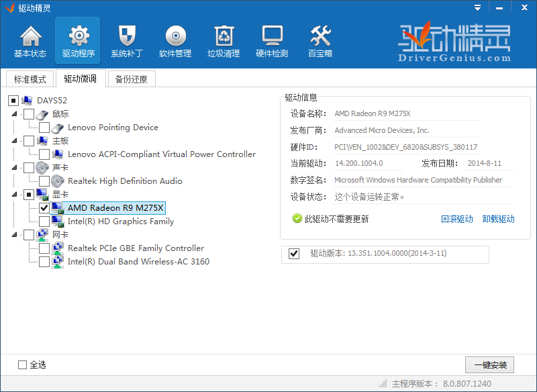The image size is (537, 392).
Task: Click the 鼠标 mouse category icon
Action: pos(42,114)
